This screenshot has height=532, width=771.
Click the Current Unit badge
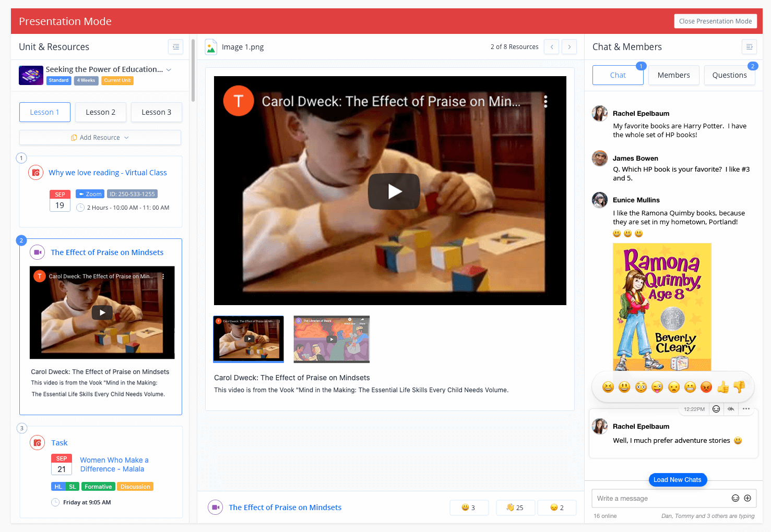(x=117, y=80)
